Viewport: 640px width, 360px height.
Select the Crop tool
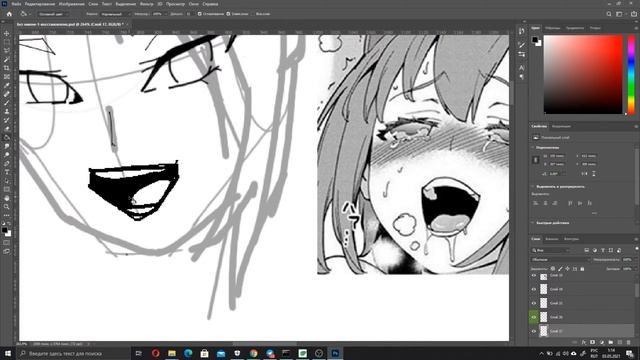tap(7, 68)
